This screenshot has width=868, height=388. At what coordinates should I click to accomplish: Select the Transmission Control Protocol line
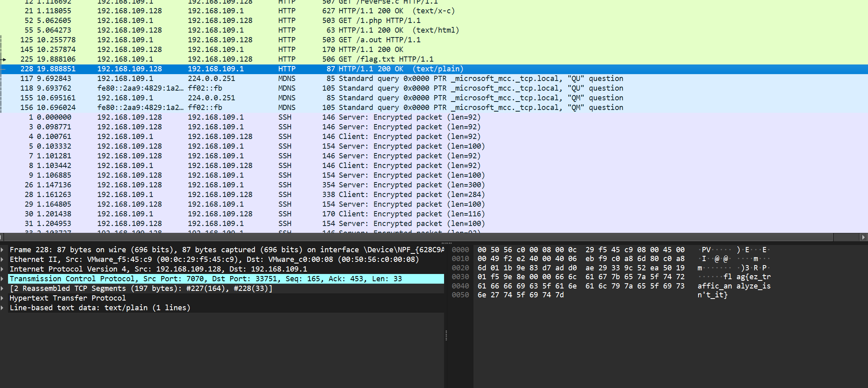pyautogui.click(x=205, y=279)
